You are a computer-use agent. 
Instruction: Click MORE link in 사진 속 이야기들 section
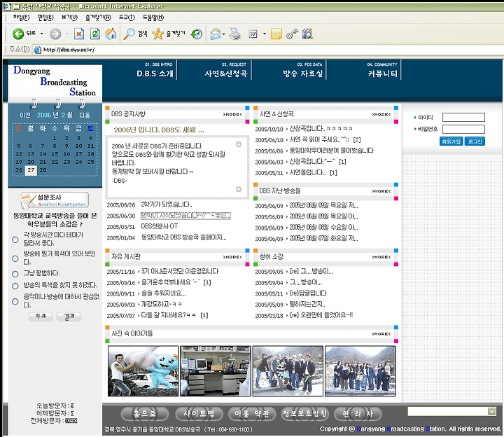(x=381, y=334)
